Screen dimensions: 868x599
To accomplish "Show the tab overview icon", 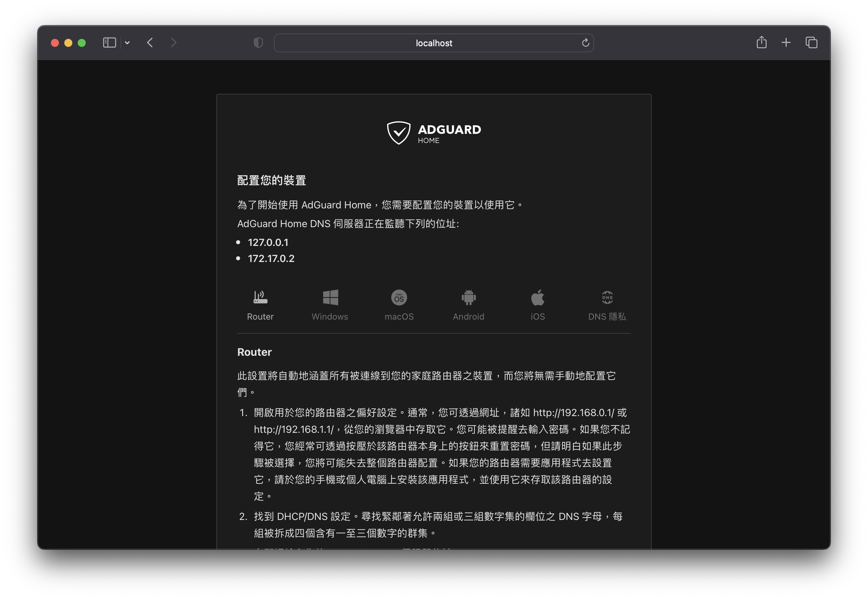I will (811, 43).
